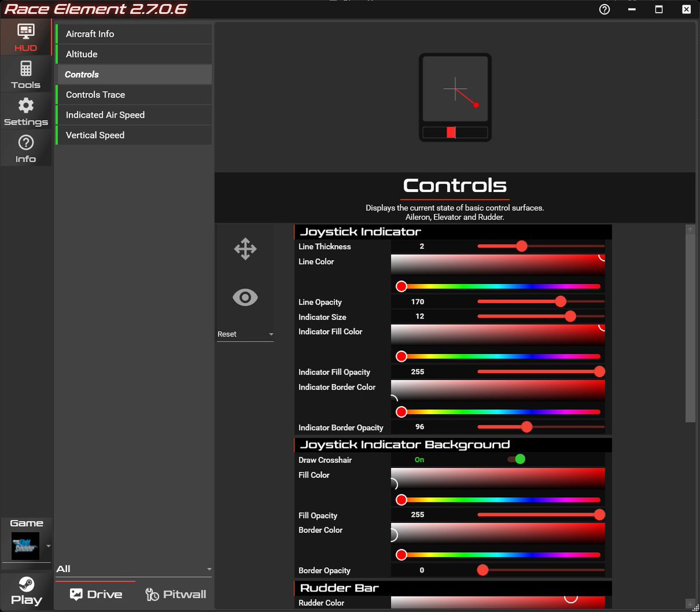Toggle Draw Crosshair switch

(x=516, y=459)
